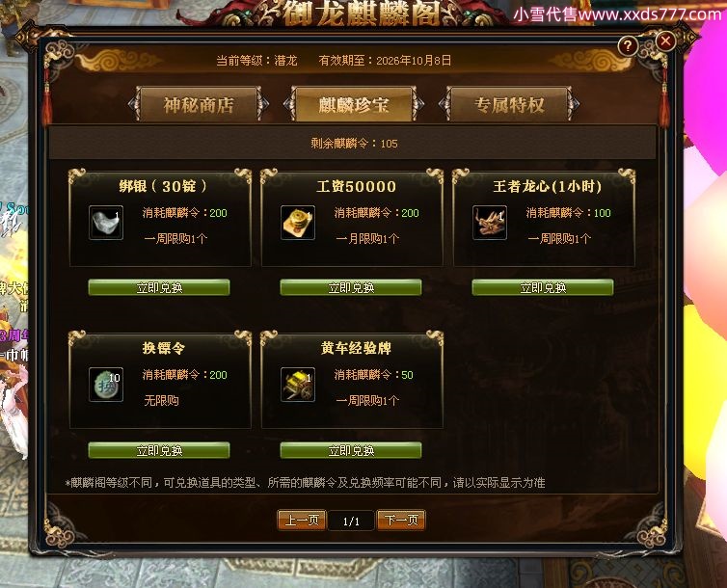Go to next page with 下一页
This screenshot has width=727, height=588.
[401, 521]
